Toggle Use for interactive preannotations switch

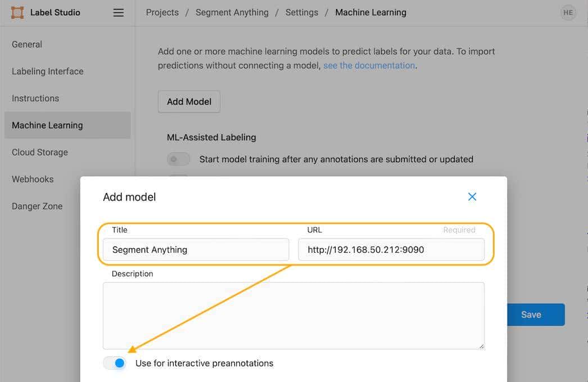tap(115, 363)
